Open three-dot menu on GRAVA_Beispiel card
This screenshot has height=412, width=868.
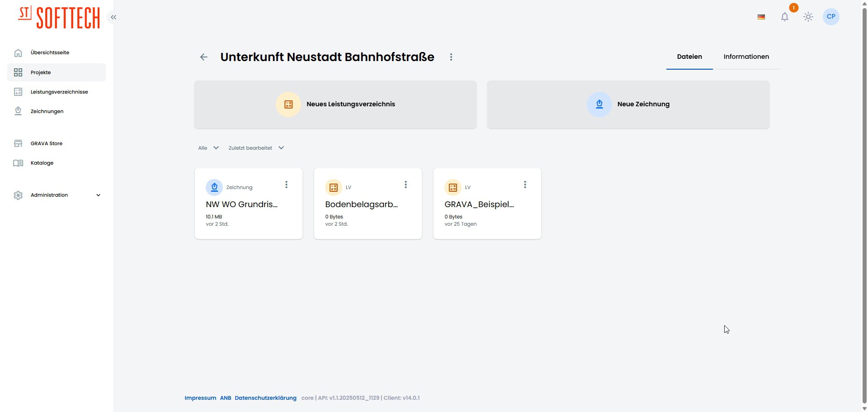(525, 185)
